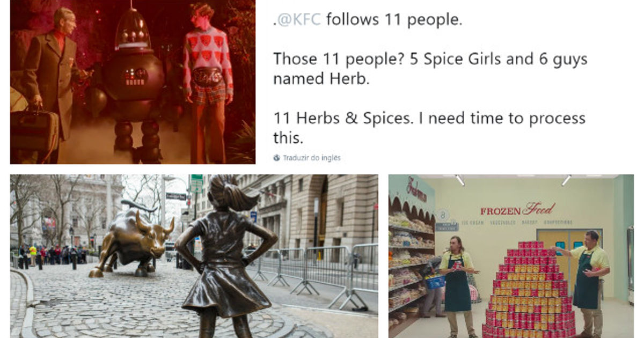Select the pyramid of red cans
The height and width of the screenshot is (338, 644).
coord(529,290)
